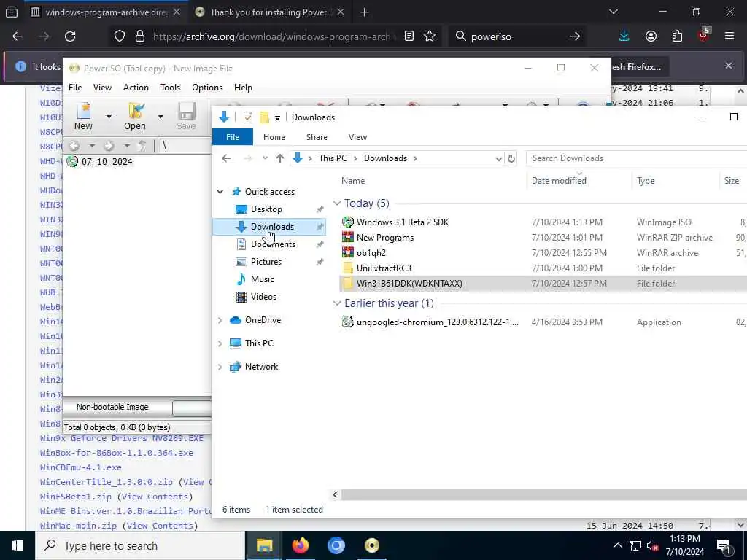747x560 pixels.
Task: Select Pictures in Quick access
Action: coord(266,262)
